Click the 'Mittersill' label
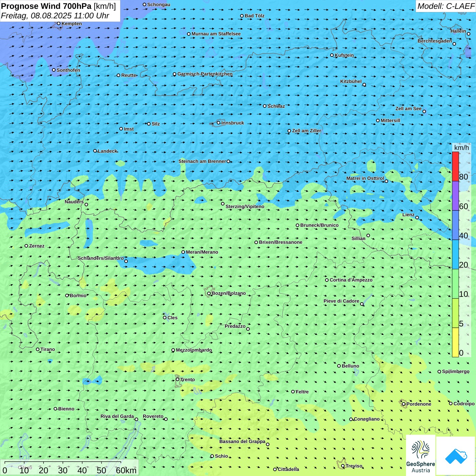 pyautogui.click(x=391, y=120)
